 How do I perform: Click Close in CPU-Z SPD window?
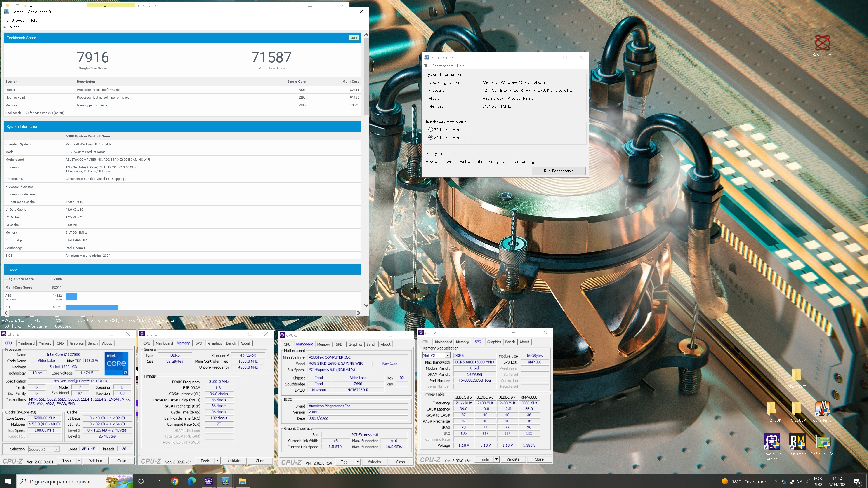539,459
